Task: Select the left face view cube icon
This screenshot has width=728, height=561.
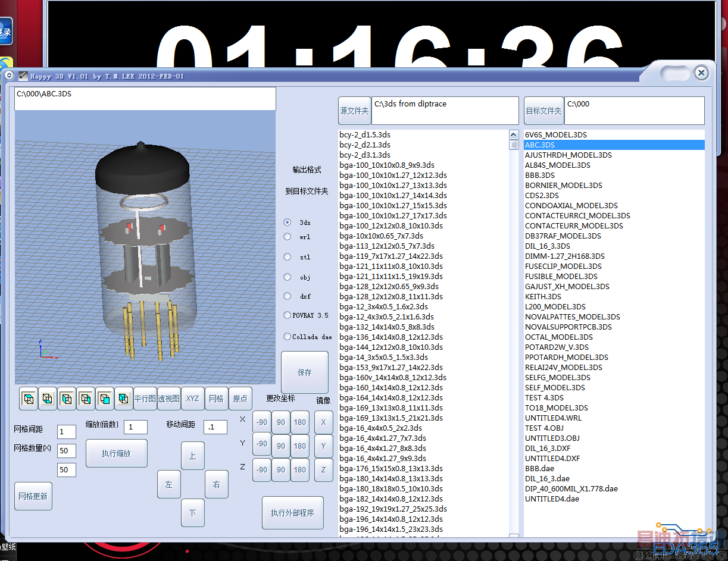Action: tap(67, 399)
